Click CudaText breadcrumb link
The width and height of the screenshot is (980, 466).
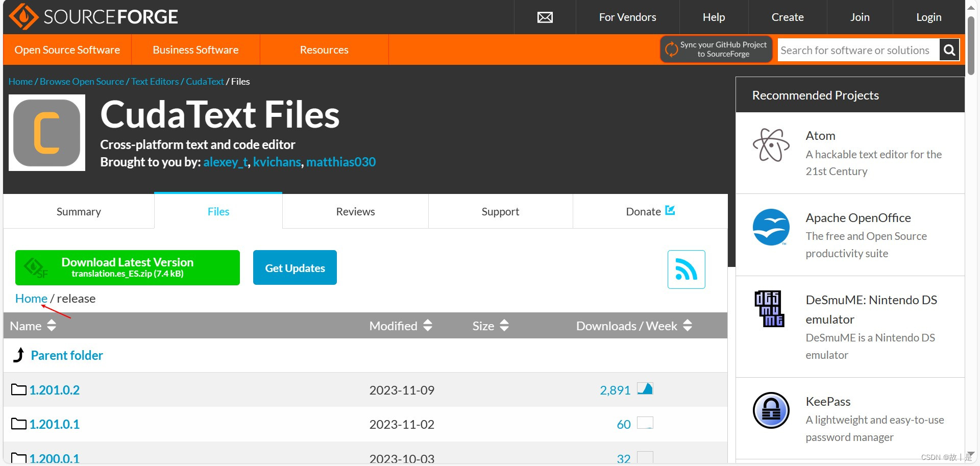pyautogui.click(x=205, y=82)
